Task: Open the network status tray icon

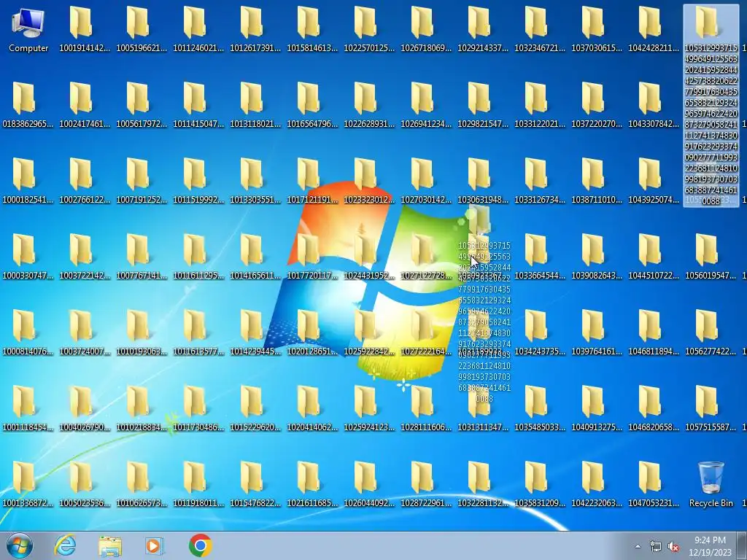Action: click(x=656, y=546)
